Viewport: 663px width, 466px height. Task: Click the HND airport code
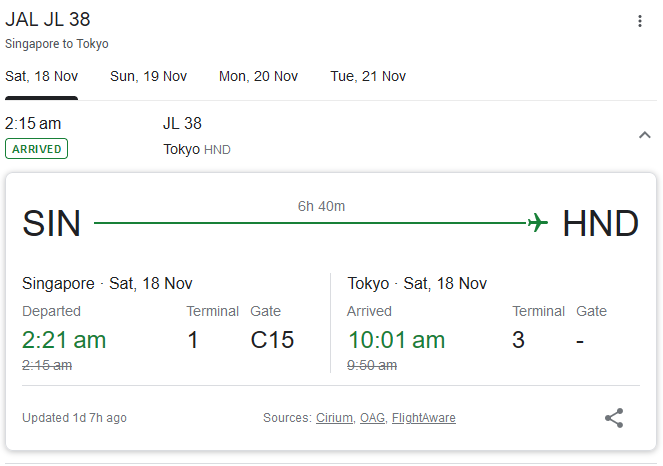tap(600, 223)
